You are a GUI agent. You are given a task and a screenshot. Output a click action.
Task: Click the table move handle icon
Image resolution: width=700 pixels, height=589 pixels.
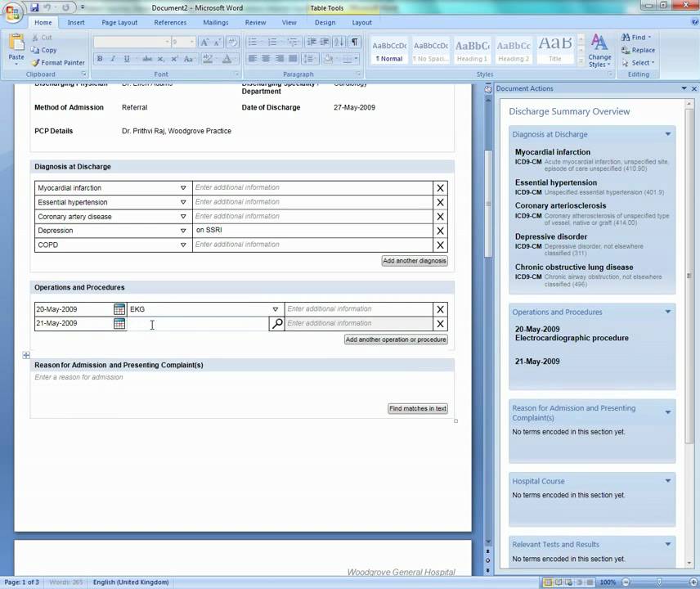point(26,355)
